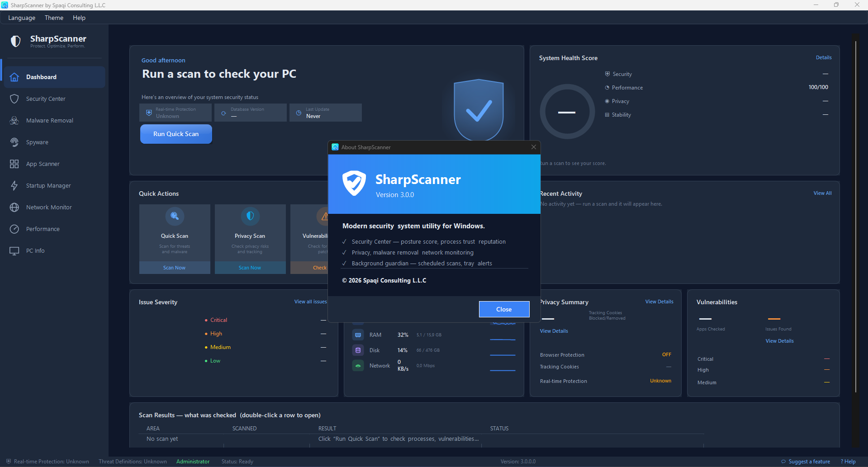This screenshot has width=868, height=467.
Task: Dismiss About dialog using the X button
Action: click(x=534, y=147)
